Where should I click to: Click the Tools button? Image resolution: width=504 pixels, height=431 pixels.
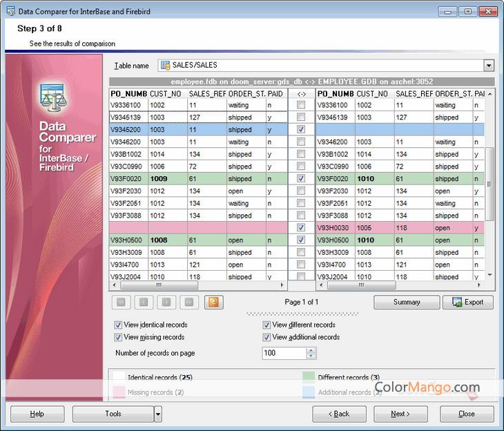coord(113,414)
